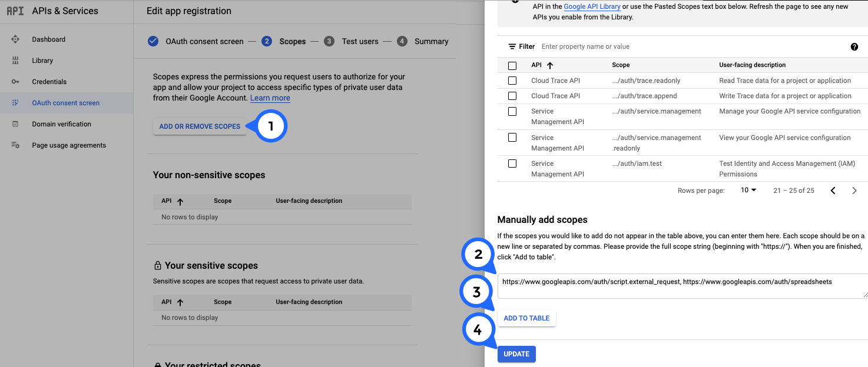The height and width of the screenshot is (367, 868).
Task: Open the Dashboard page
Action: pyautogui.click(x=49, y=39)
